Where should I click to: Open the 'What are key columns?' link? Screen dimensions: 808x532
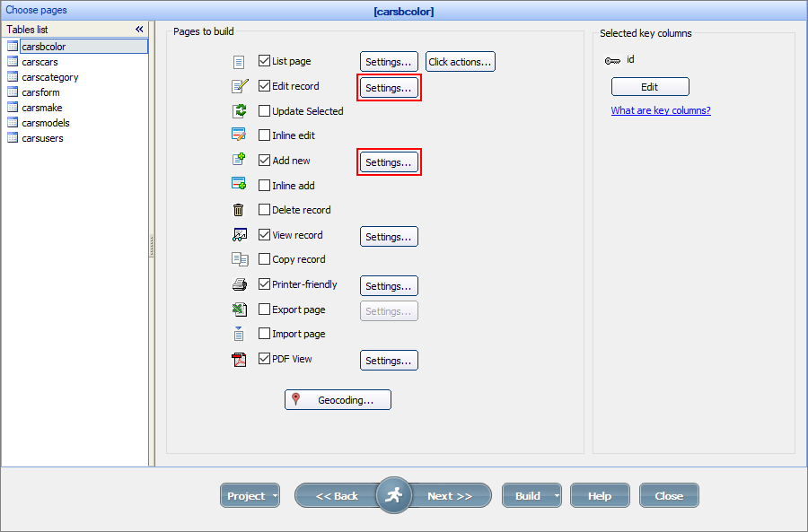pyautogui.click(x=661, y=111)
